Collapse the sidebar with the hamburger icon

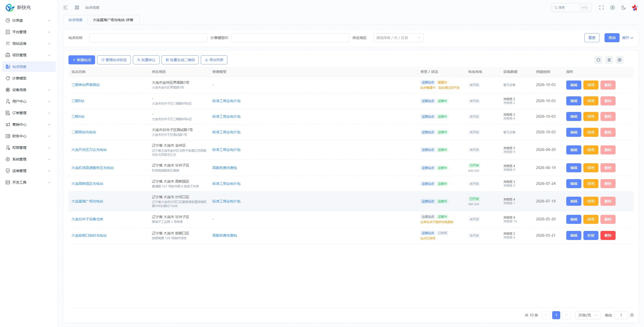[x=65, y=8]
